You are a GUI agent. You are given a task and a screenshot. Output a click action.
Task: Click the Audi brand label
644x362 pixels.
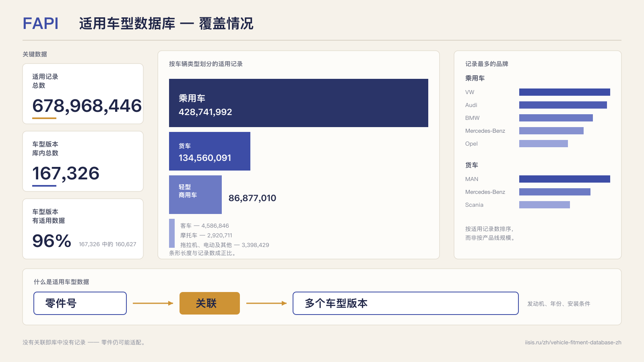click(x=471, y=105)
